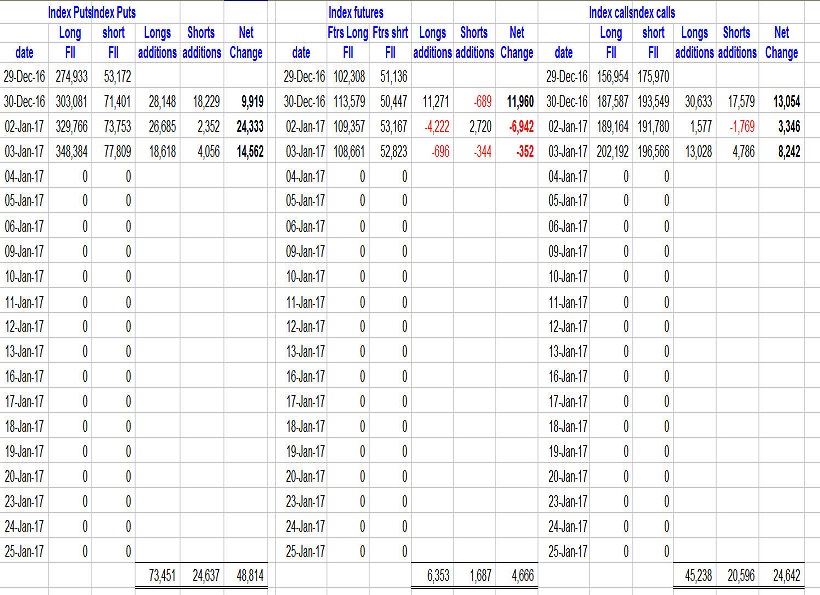
Task: Click the Index Puts total net change 48,814
Action: point(247,576)
